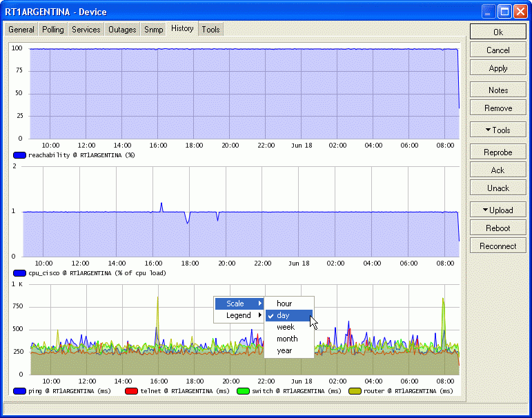The height and width of the screenshot is (418, 532).
Task: Choose hour scale from the submenu
Action: coord(284,303)
